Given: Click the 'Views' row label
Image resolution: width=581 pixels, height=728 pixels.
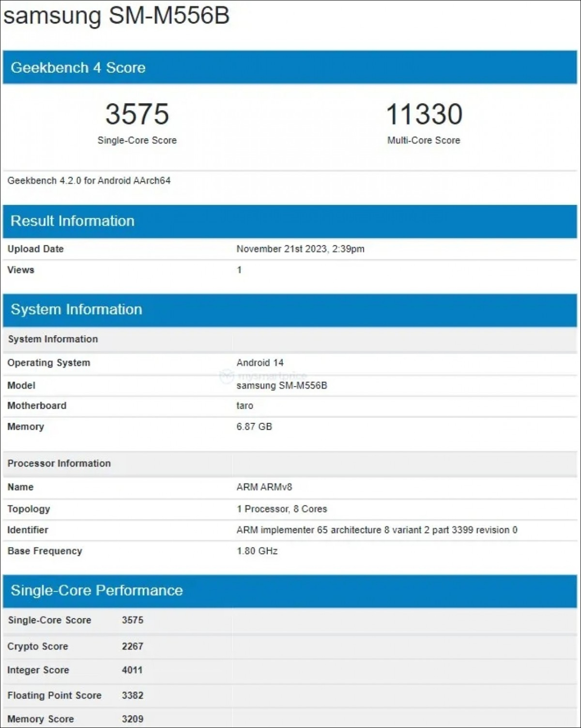Looking at the screenshot, I should click(21, 270).
